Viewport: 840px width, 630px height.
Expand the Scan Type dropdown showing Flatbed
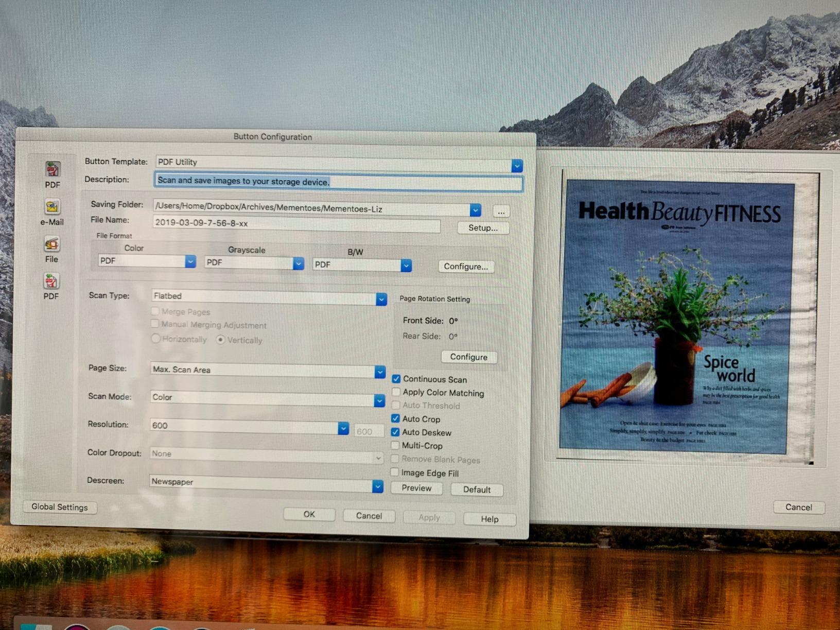(x=381, y=299)
